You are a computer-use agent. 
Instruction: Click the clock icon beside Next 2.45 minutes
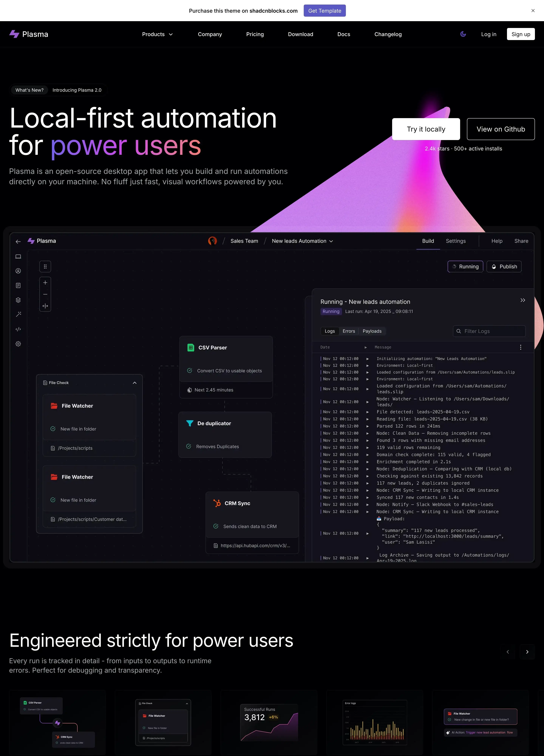(x=189, y=390)
